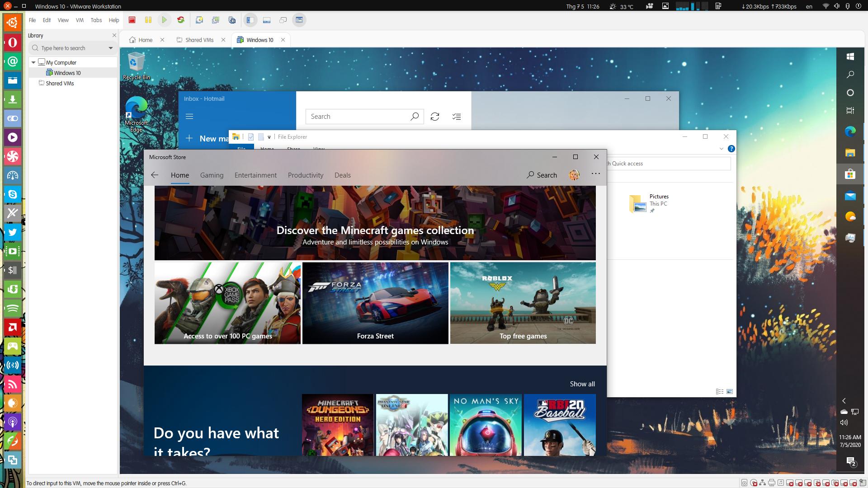Go back in Microsoft Store
Viewport: 868px width, 488px height.
coord(155,175)
